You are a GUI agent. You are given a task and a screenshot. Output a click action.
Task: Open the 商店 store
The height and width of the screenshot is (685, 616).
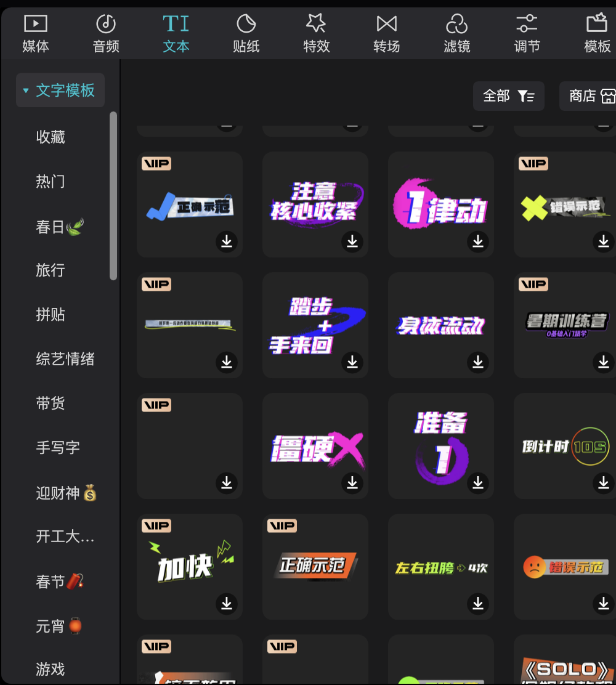[588, 95]
